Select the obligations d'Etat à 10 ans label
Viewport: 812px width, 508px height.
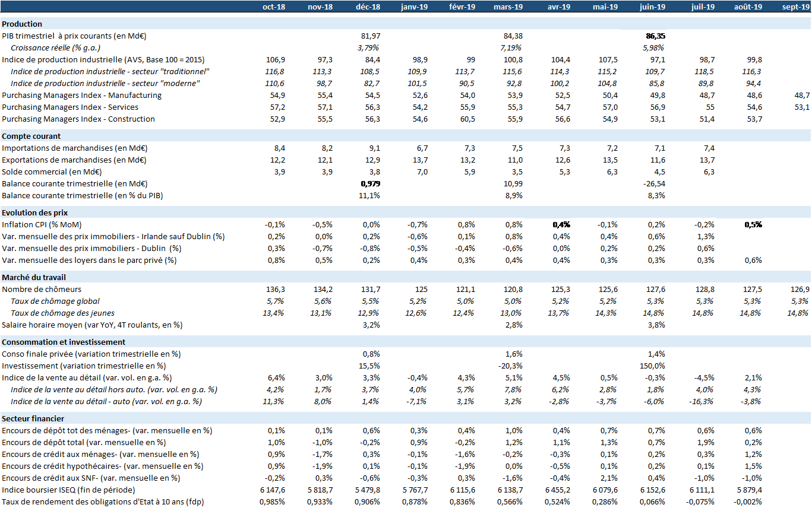point(102,501)
